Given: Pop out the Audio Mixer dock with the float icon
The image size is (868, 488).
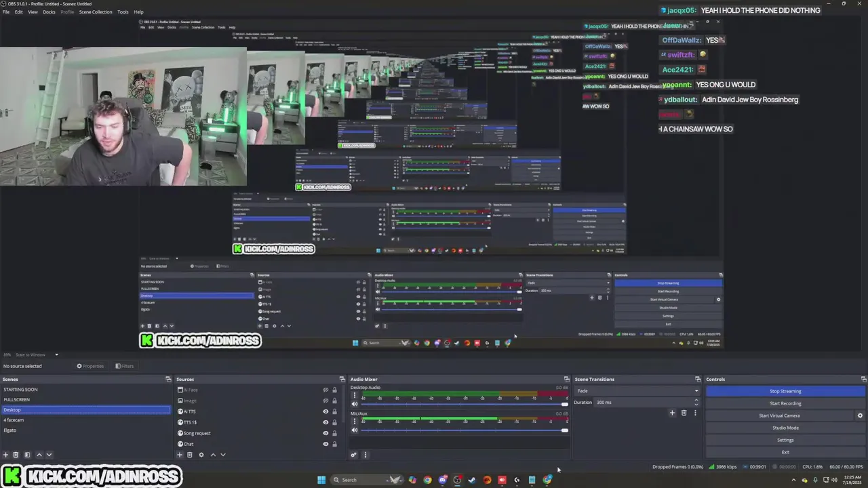Looking at the screenshot, I should [566, 380].
